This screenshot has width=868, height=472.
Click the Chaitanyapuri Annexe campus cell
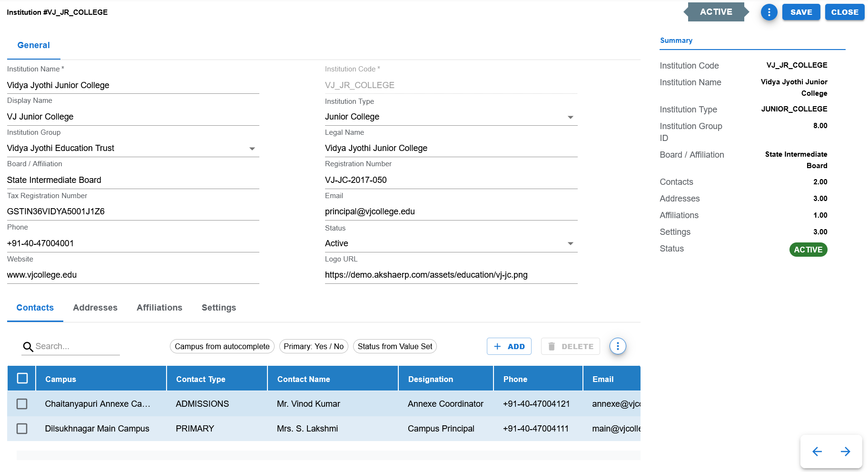pyautogui.click(x=101, y=404)
